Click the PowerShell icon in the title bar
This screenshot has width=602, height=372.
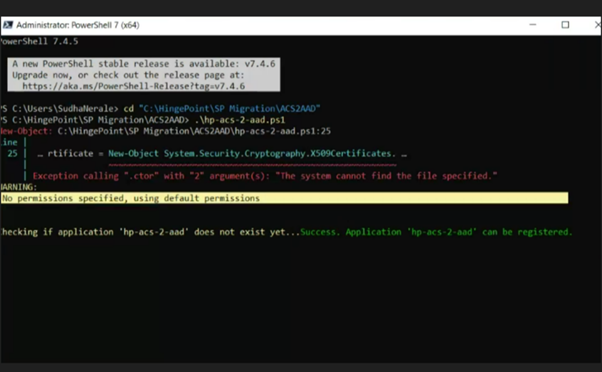(8, 25)
